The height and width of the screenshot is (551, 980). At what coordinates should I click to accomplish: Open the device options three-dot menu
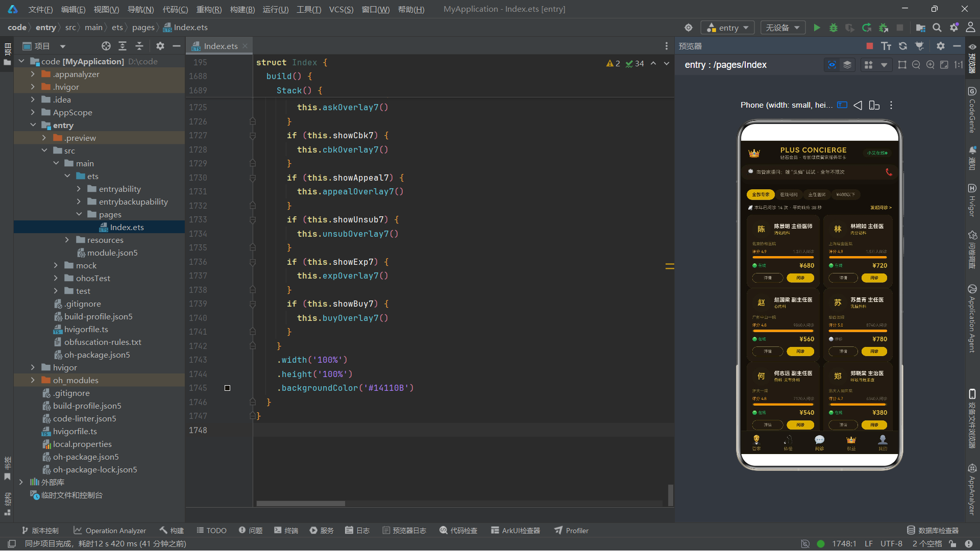[x=891, y=105]
